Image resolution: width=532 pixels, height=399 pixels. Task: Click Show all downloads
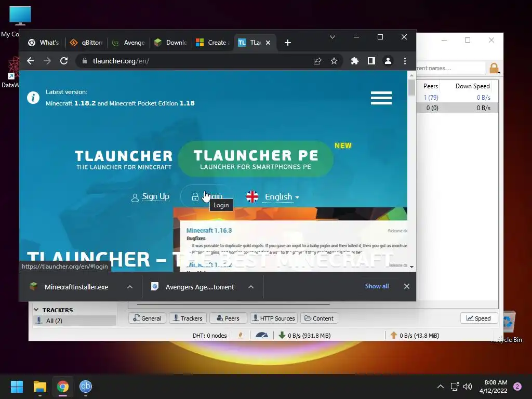[377, 286]
